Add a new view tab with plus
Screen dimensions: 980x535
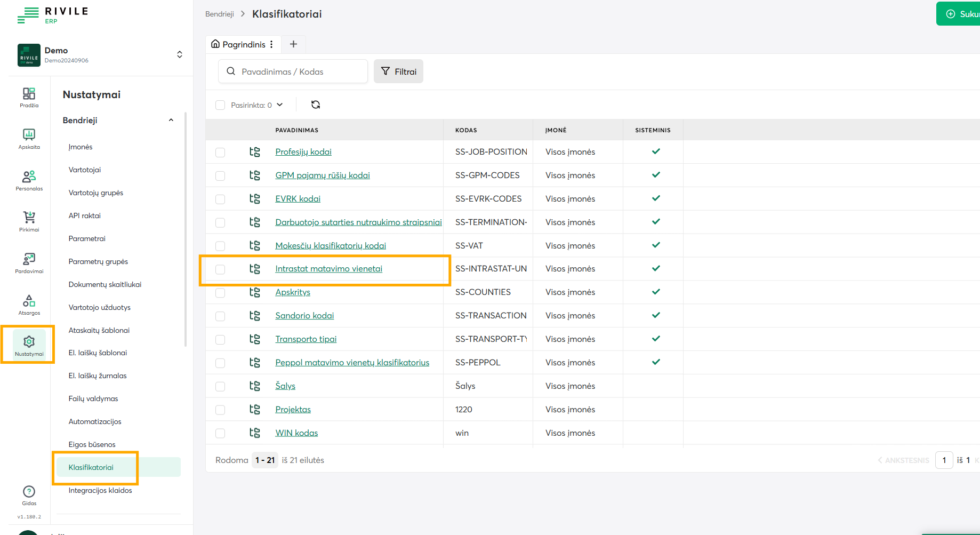(x=293, y=44)
